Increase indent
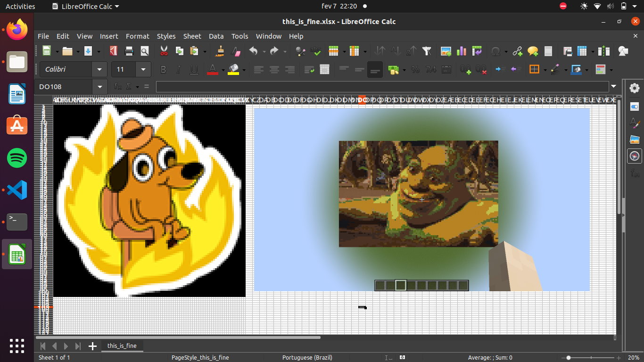 [x=501, y=69]
